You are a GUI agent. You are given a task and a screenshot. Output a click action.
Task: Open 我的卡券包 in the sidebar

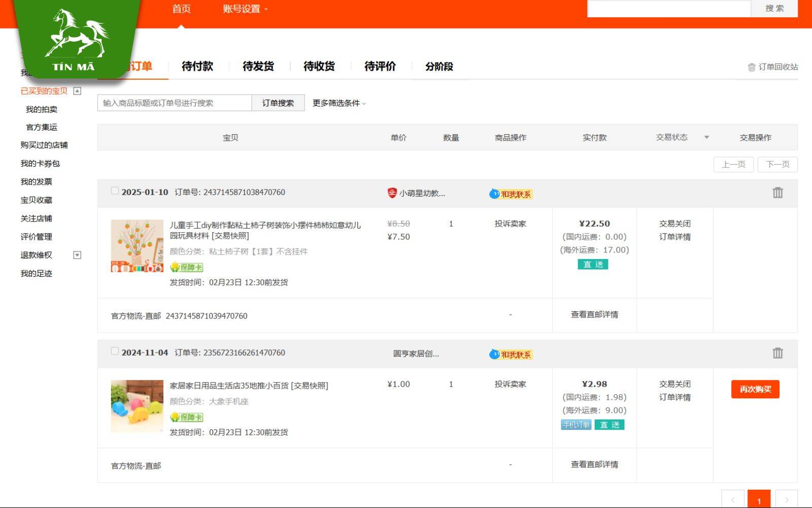40,164
